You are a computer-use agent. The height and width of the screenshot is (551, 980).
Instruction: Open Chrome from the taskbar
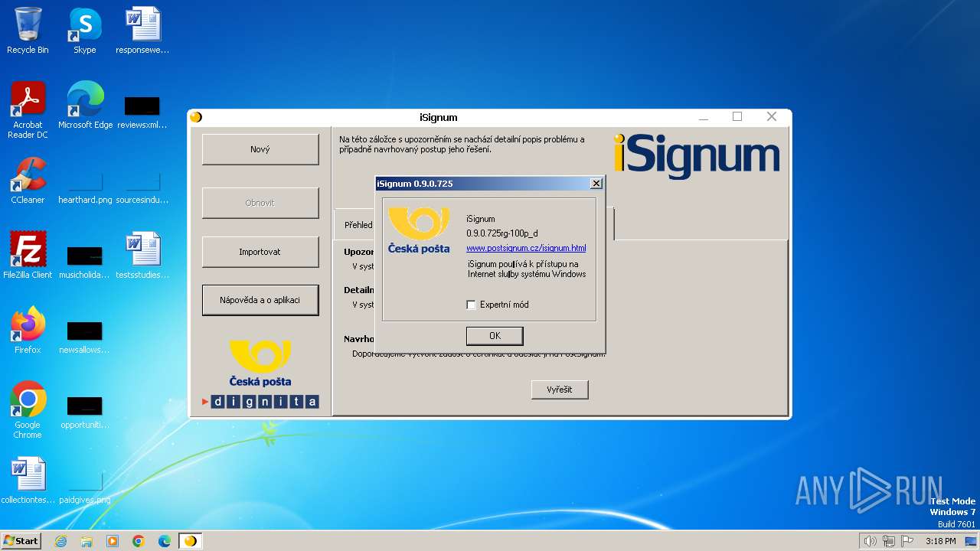coord(139,541)
